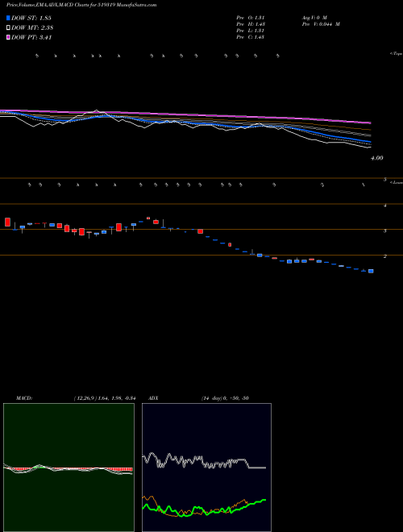Click the ADX values '(14 day) 0, +50, -50'
Viewport: 403px width, 532px height.
point(225,398)
